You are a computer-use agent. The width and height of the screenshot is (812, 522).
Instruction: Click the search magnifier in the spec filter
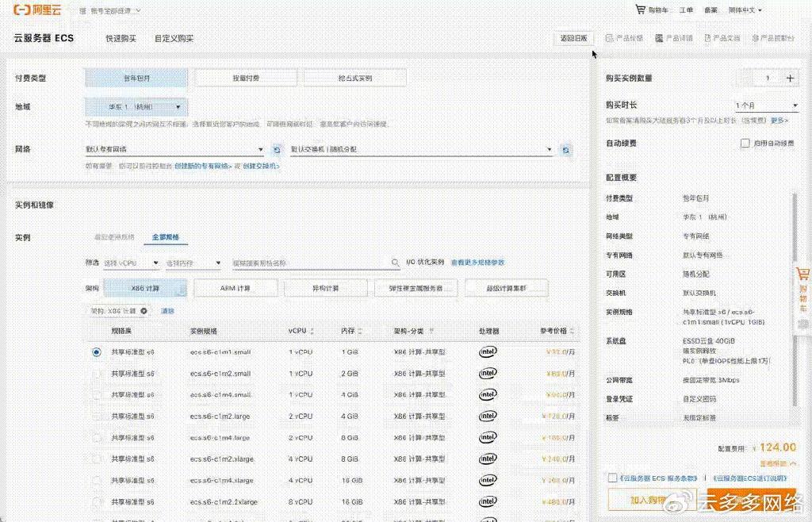point(395,263)
